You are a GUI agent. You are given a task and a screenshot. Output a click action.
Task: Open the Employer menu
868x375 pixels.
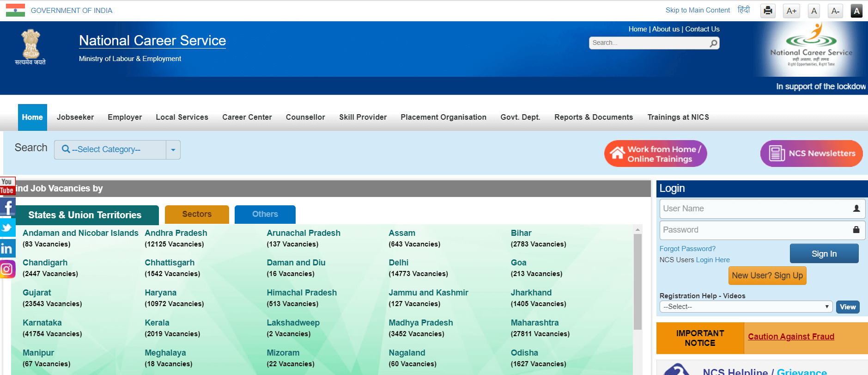tap(125, 117)
